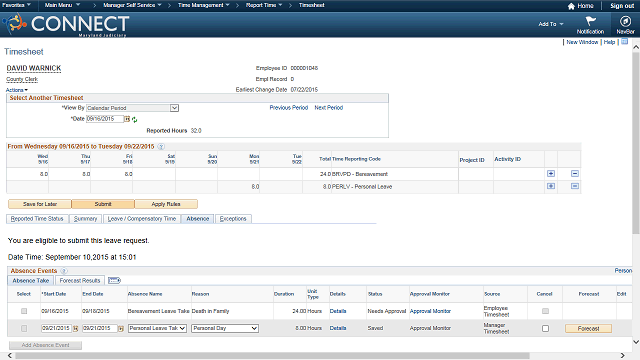
Task: Click the Timesheet breadcrumb item
Action: click(311, 5)
